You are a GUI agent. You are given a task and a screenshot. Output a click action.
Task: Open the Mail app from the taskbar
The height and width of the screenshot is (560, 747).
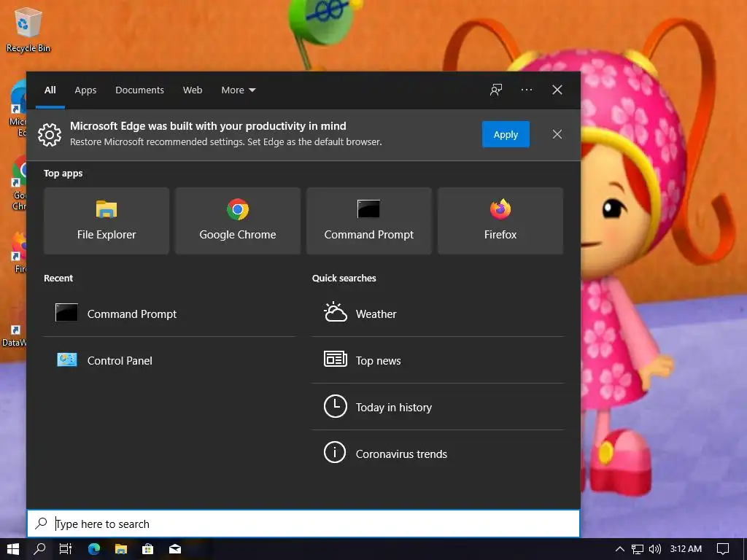click(x=175, y=549)
